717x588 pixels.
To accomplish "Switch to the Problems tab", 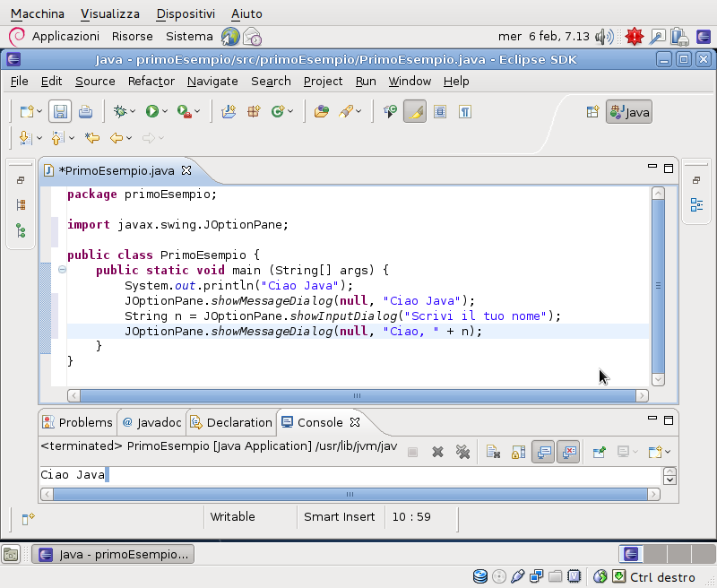I will tap(78, 422).
